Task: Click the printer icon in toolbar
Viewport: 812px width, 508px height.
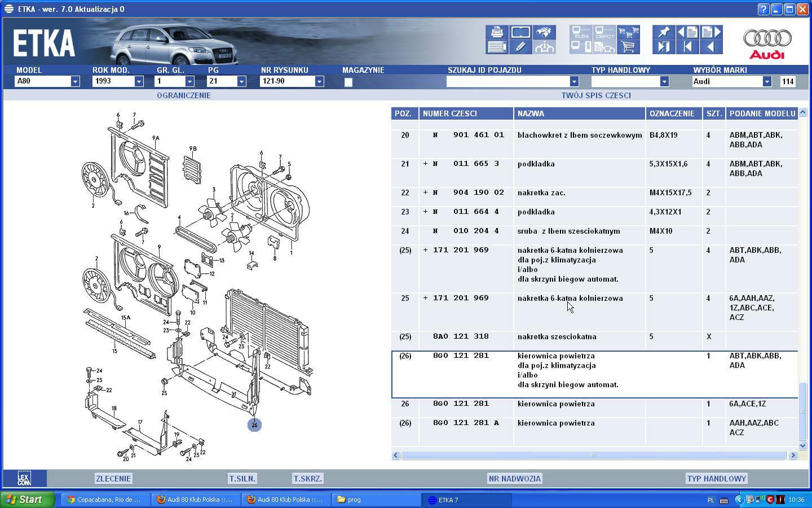Action: pos(497,32)
